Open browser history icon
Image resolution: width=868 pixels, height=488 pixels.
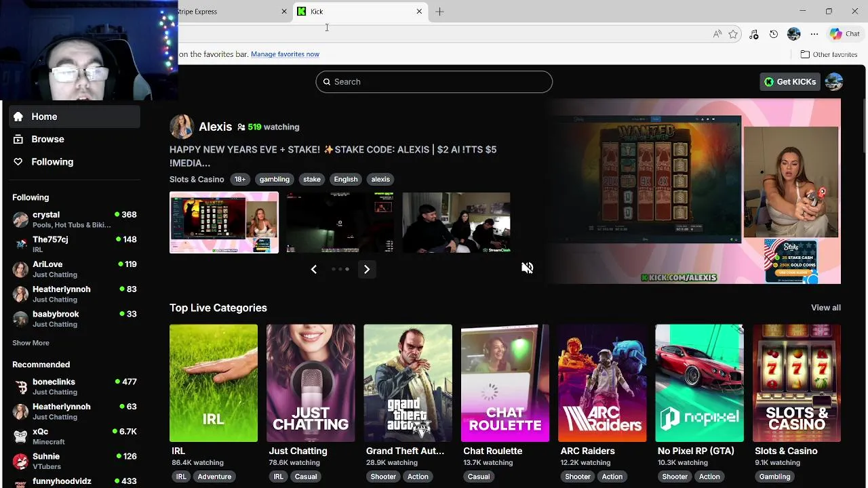(774, 34)
